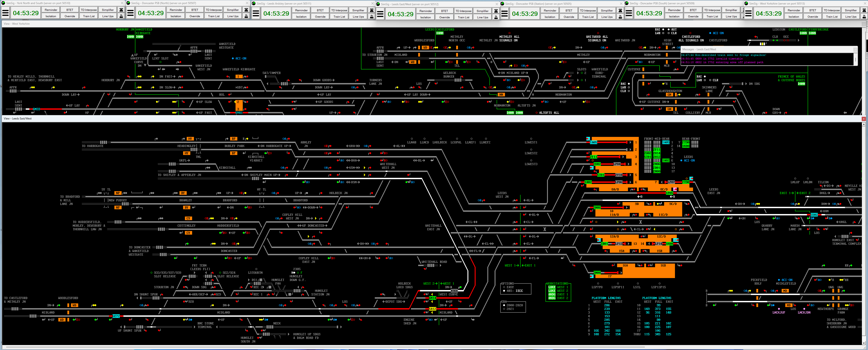Toggle LUKE WEST 2 workstation
Screen dimensions: 868x350
point(552,291)
